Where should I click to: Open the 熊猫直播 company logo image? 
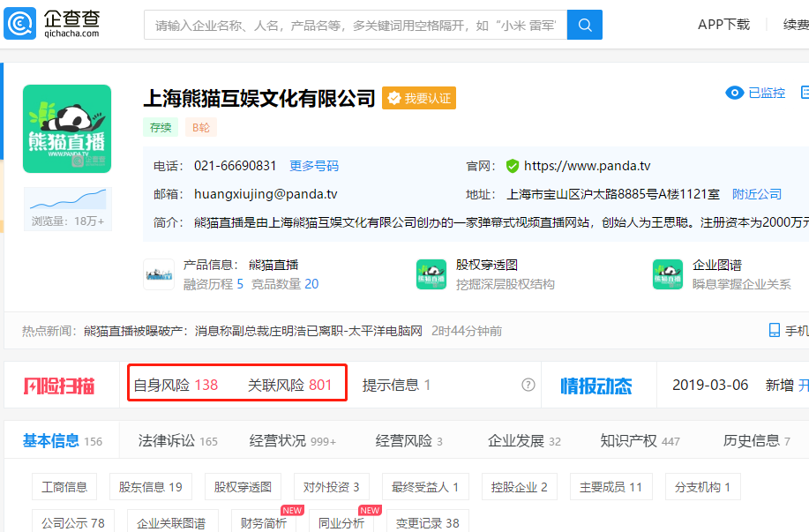tap(67, 129)
